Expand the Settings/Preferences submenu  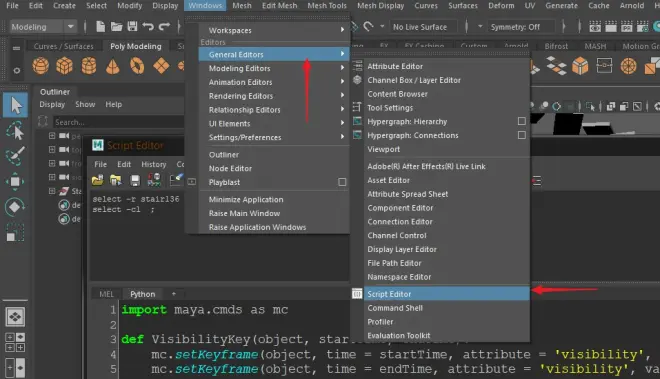pos(274,137)
